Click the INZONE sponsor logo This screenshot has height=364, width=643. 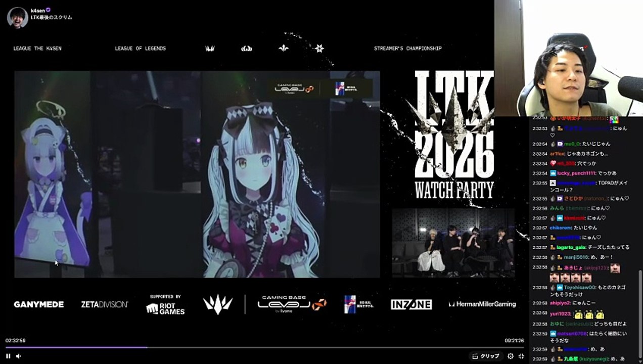411,304
